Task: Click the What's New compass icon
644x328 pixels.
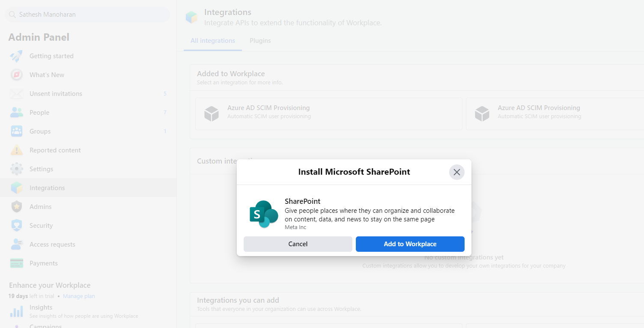Action: 16,75
